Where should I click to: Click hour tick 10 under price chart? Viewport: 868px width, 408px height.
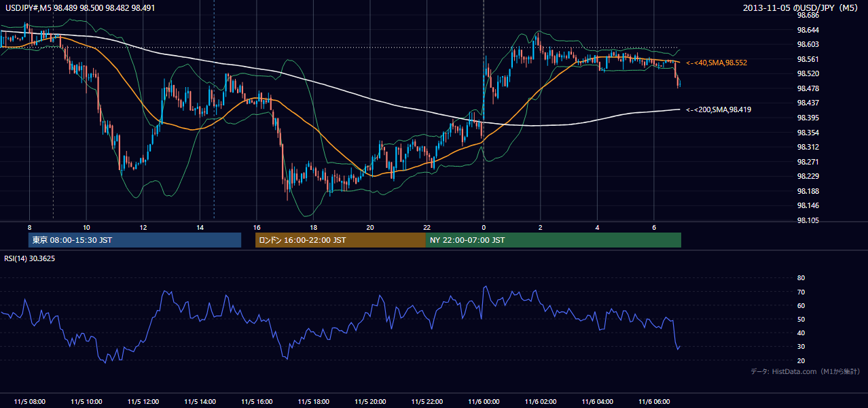86,227
